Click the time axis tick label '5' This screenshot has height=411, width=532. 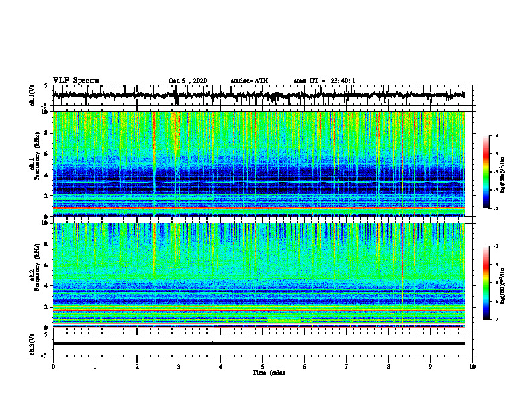tap(263, 367)
